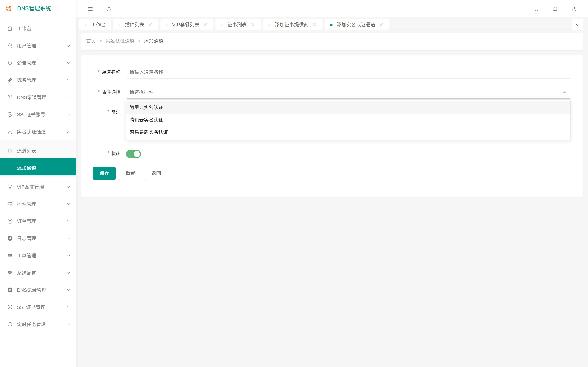This screenshot has height=367, width=588.
Task: Click the 通道名称 input field
Action: 243,72
